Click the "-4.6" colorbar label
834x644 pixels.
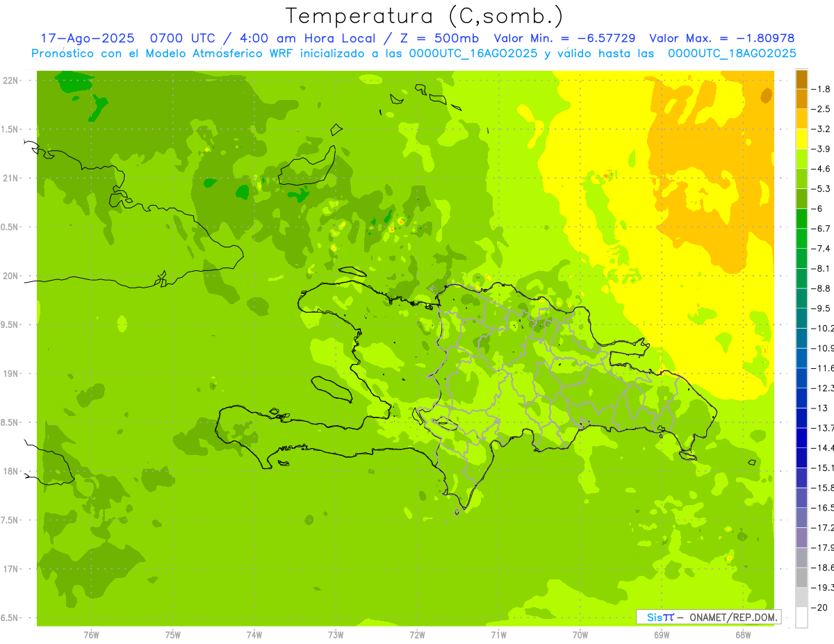[821, 169]
